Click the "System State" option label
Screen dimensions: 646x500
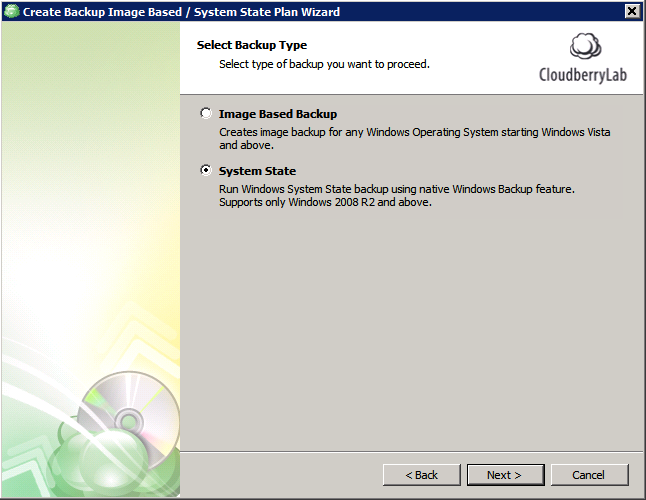[x=257, y=171]
